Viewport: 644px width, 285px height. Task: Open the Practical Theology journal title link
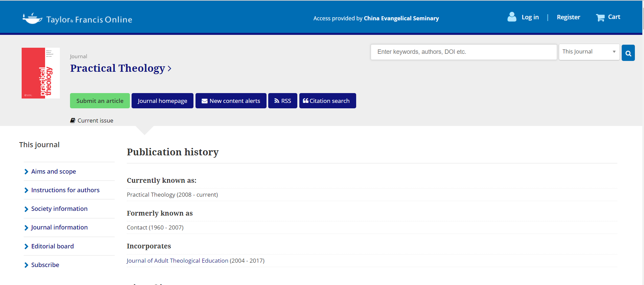[117, 68]
